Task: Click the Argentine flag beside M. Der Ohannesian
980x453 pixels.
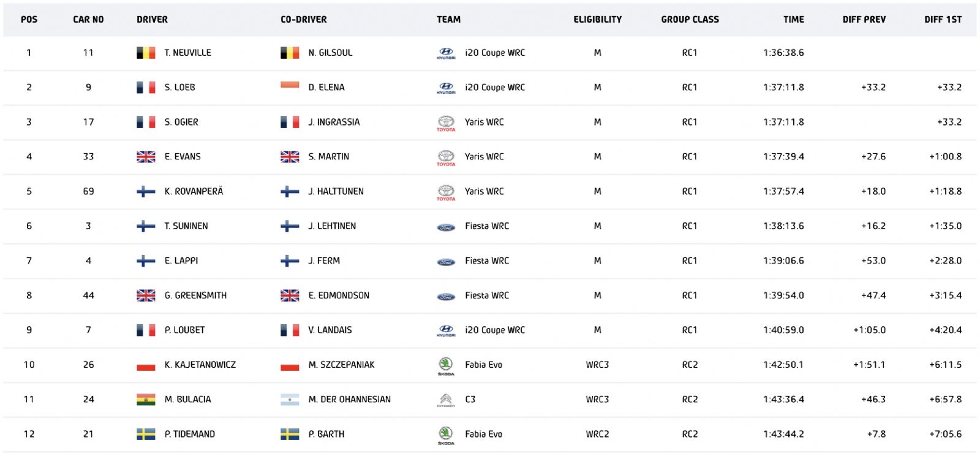Action: 290,400
